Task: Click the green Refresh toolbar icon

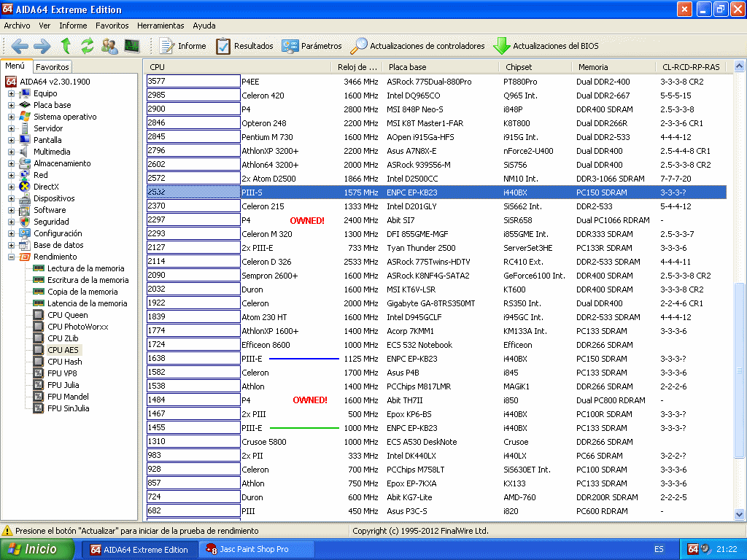Action: 88,46
